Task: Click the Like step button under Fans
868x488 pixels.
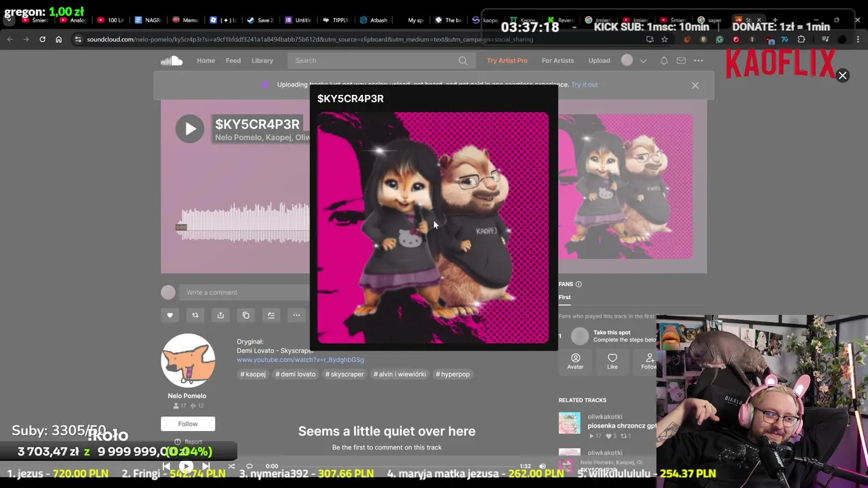Action: pyautogui.click(x=612, y=361)
